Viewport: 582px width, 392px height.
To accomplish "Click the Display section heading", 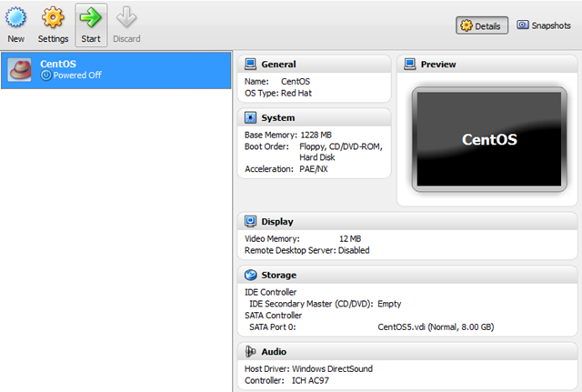I will (x=277, y=221).
